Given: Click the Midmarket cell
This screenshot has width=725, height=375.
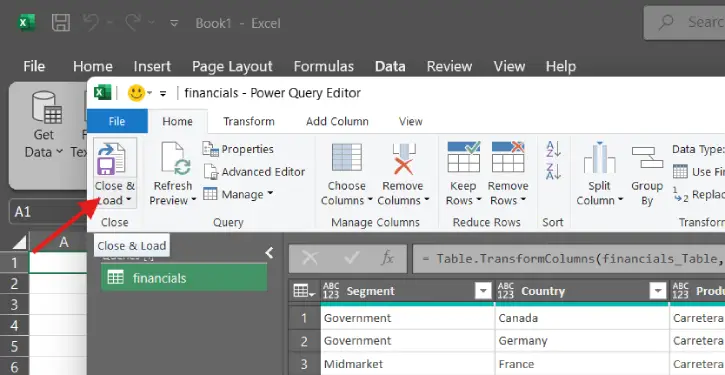Looking at the screenshot, I should [x=407, y=364].
